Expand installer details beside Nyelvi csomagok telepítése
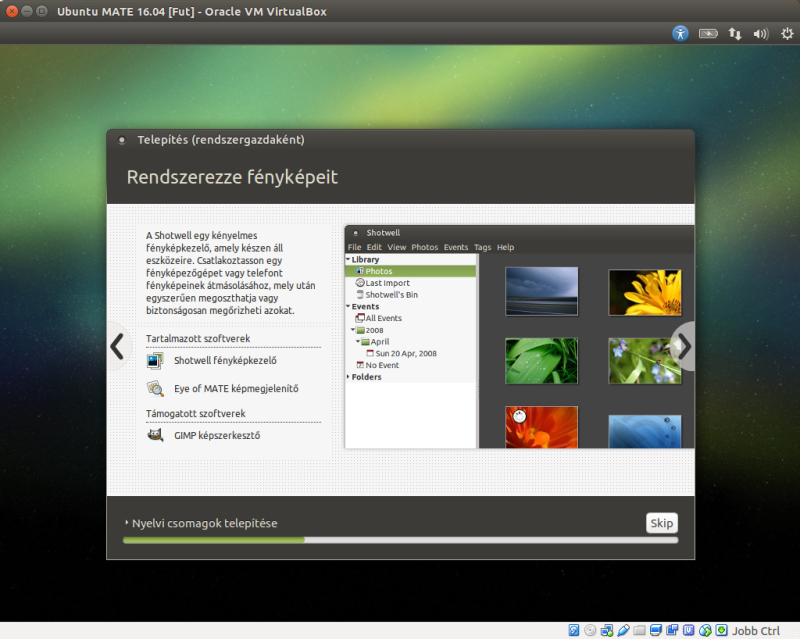 tap(127, 523)
